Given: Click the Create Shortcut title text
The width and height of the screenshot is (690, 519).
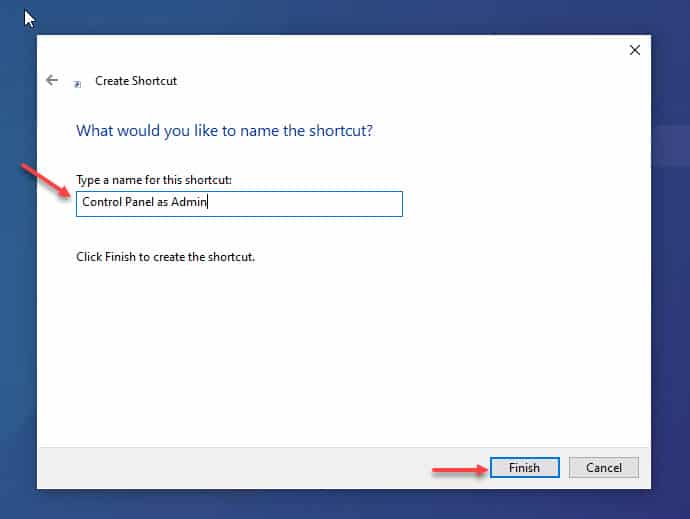Looking at the screenshot, I should [x=136, y=81].
